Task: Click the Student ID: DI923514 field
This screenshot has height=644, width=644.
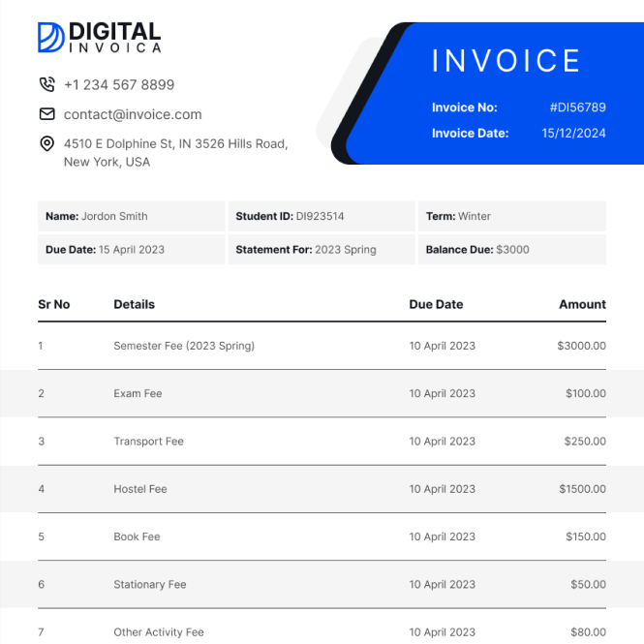Action: (x=322, y=216)
